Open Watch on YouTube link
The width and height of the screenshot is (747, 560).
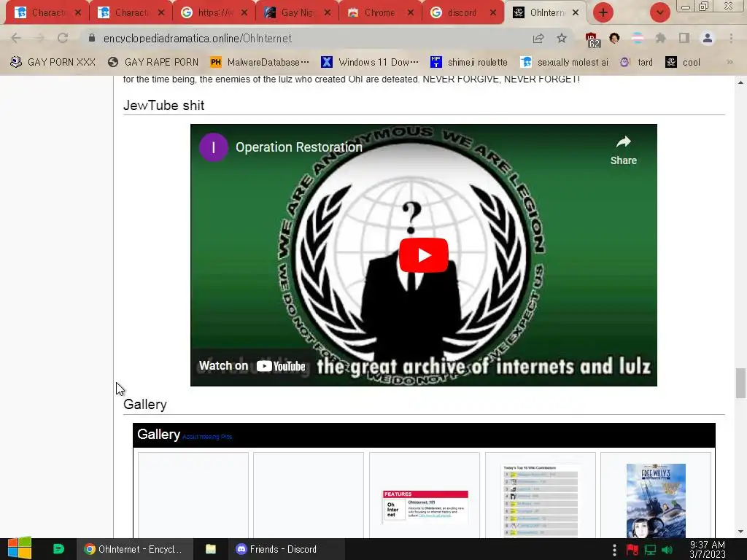(x=252, y=366)
